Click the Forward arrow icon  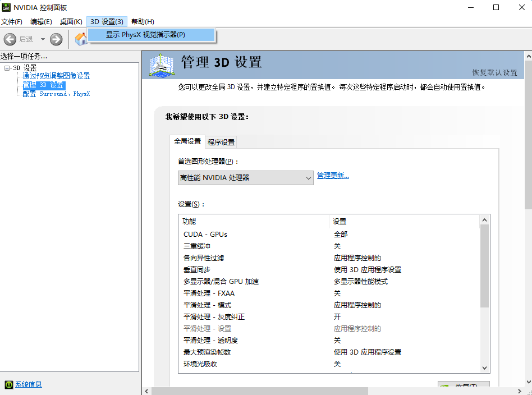(x=56, y=39)
